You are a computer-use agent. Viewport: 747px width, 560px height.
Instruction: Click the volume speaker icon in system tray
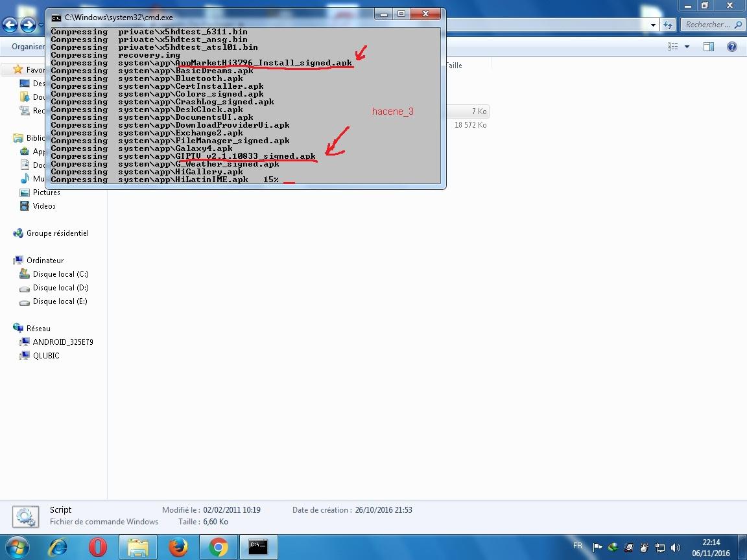click(675, 548)
